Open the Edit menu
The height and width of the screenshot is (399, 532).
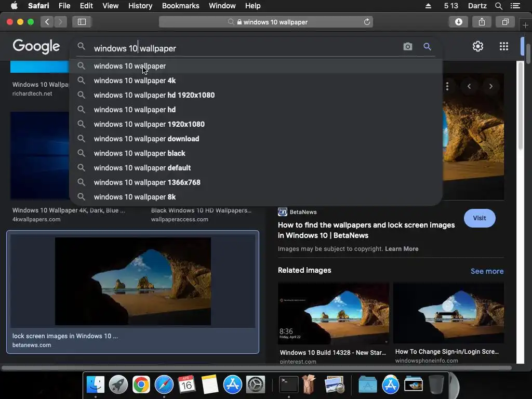pos(86,6)
